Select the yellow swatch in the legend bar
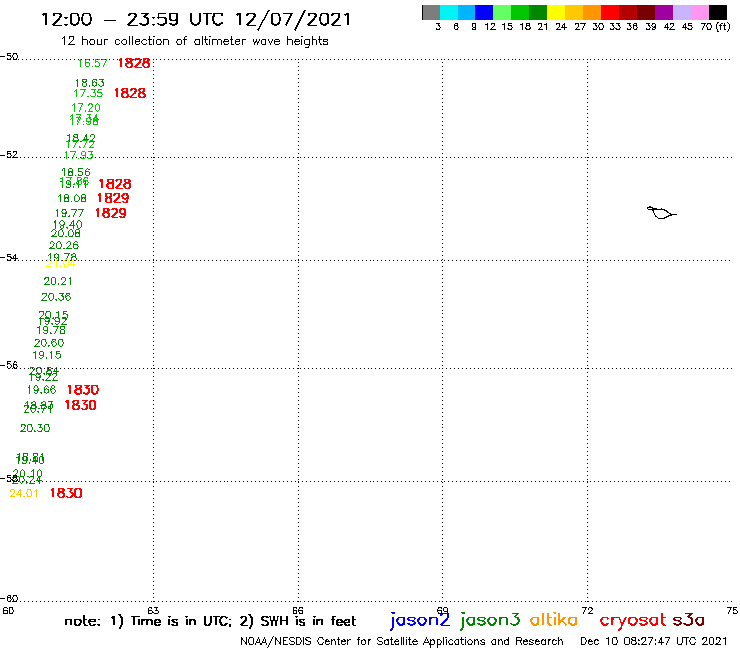Viewport: 740px width, 650px height. pyautogui.click(x=556, y=12)
